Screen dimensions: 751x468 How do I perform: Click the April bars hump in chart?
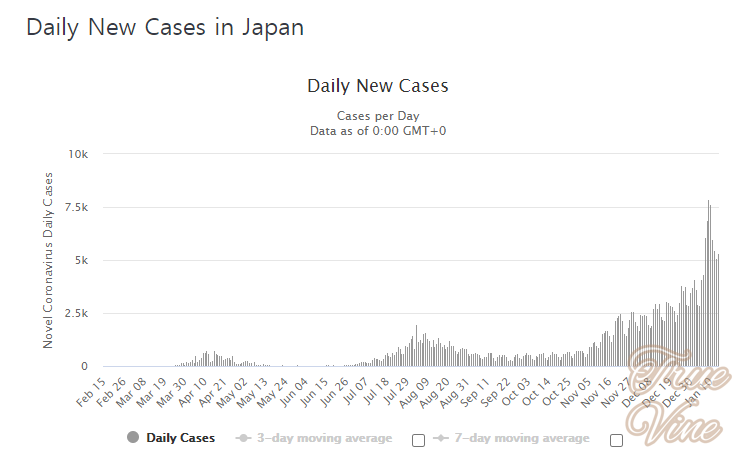[x=207, y=358]
